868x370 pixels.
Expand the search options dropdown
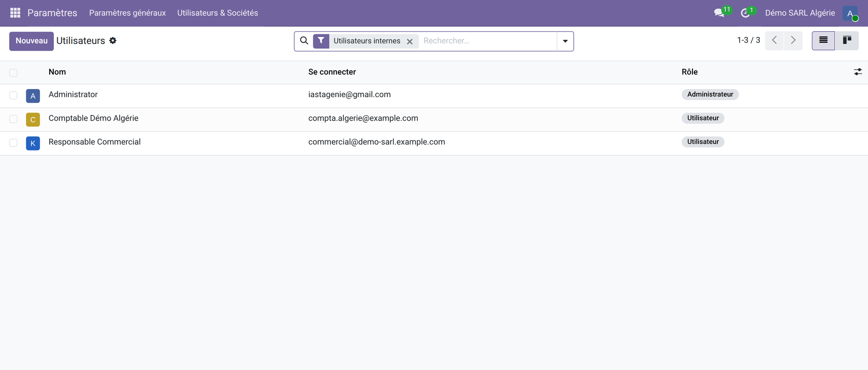pyautogui.click(x=565, y=41)
